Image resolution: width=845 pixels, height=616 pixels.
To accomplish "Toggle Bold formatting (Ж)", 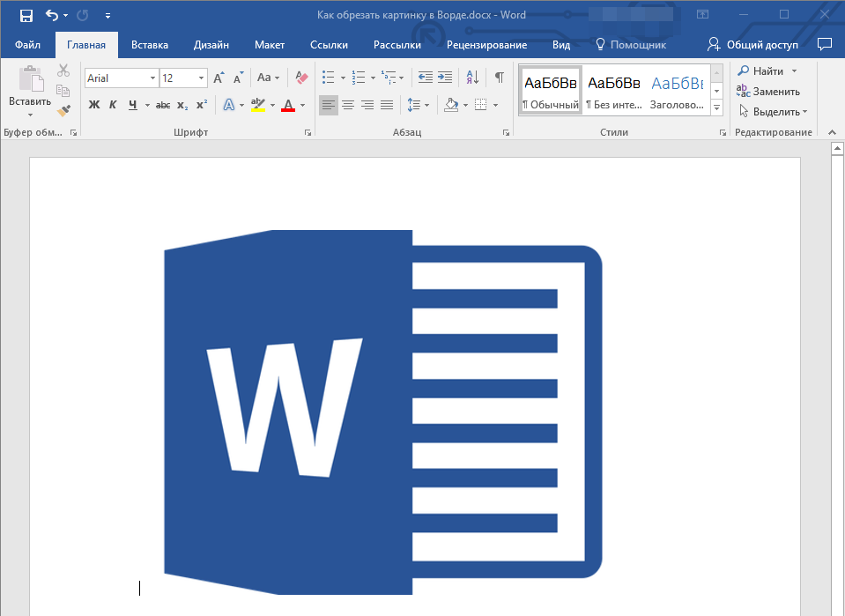I will point(93,105).
